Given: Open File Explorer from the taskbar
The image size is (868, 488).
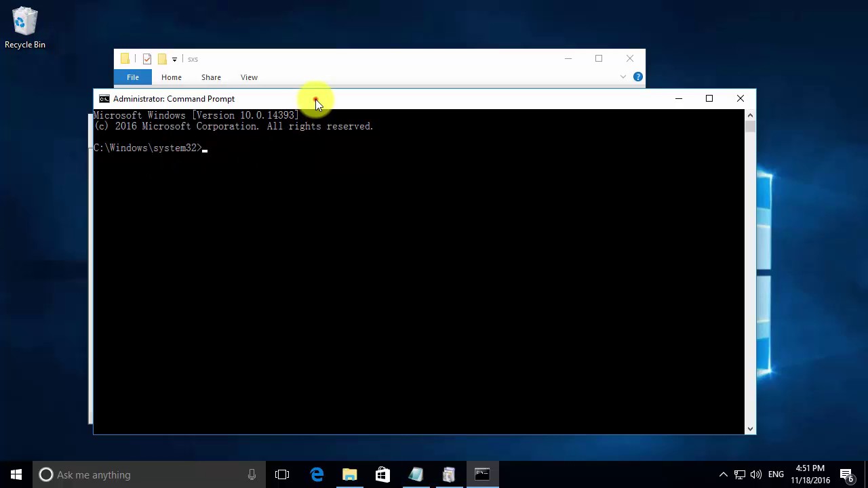Looking at the screenshot, I should (350, 474).
